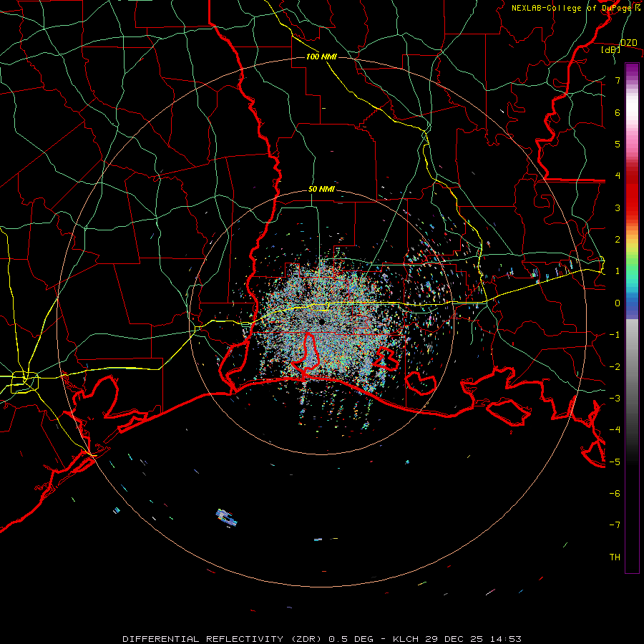
Task: Click the -2 dB legend value
Action: click(615, 367)
